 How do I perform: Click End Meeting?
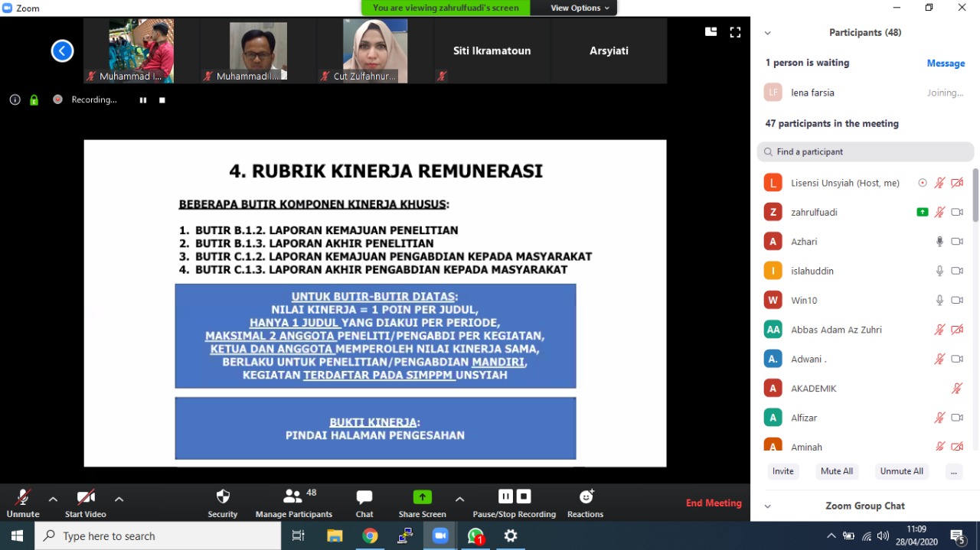coord(714,503)
